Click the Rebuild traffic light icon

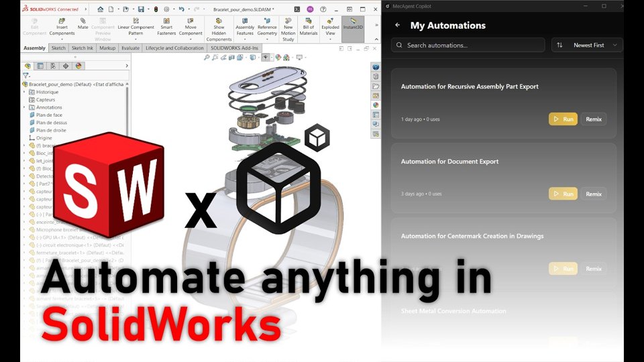pyautogui.click(x=156, y=9)
